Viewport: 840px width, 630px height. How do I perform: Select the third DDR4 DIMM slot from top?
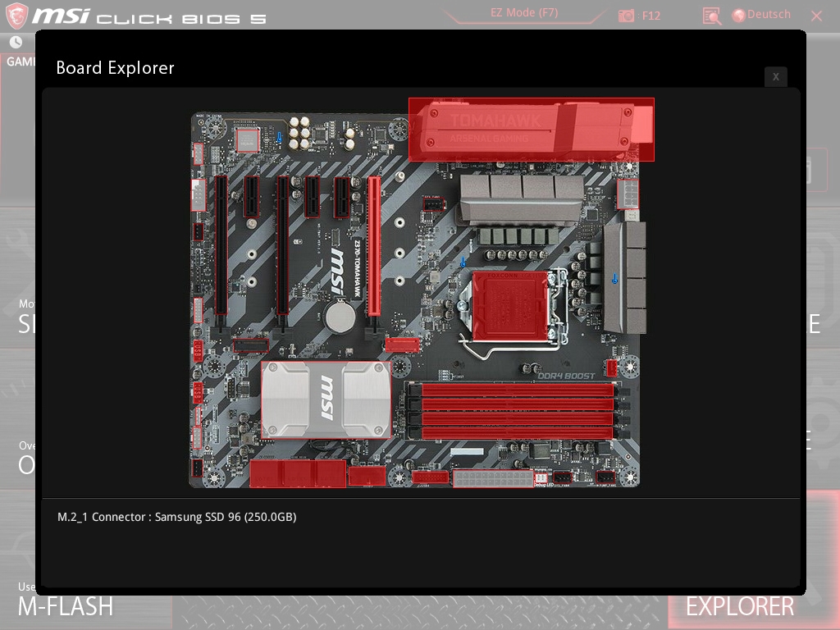point(518,419)
